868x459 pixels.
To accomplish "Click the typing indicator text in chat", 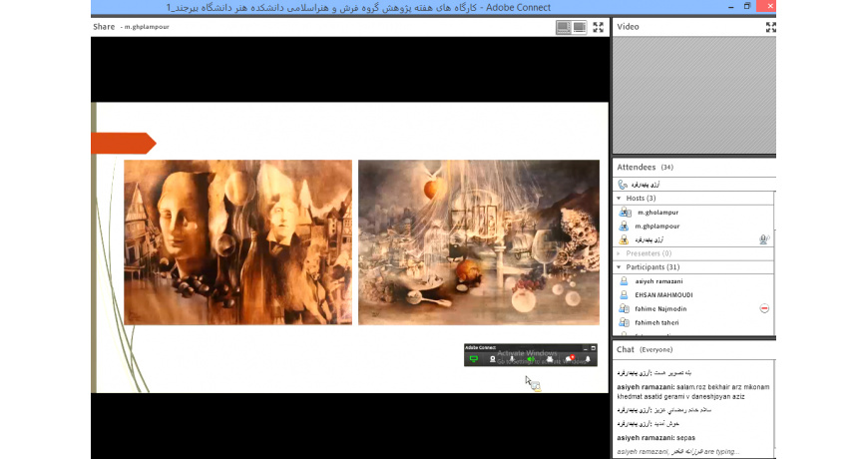I will click(x=678, y=452).
